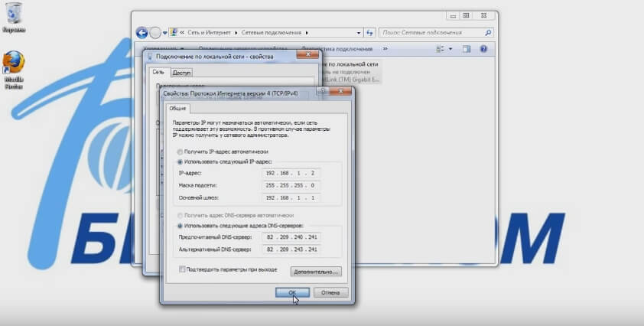Toggle the preview pane icon

(x=466, y=49)
